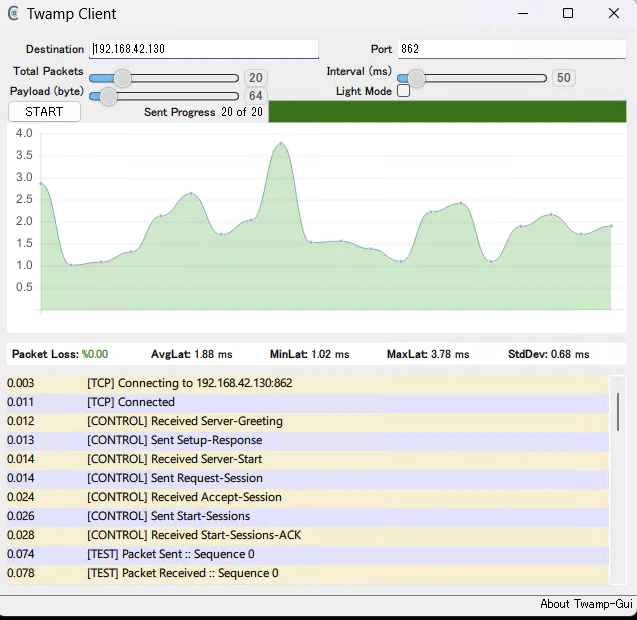Select log row 'Received Server-Greeting'
The height and width of the screenshot is (620, 637).
click(308, 421)
